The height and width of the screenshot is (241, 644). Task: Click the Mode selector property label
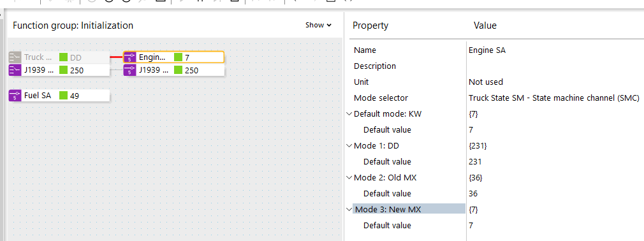click(x=381, y=98)
